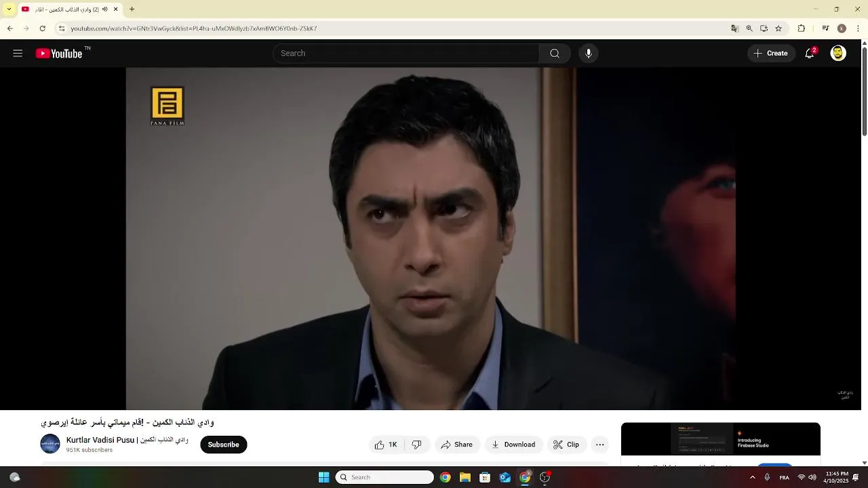
Task: Open the Kurtlar Vadisi Pusu channel avatar
Action: (50, 444)
